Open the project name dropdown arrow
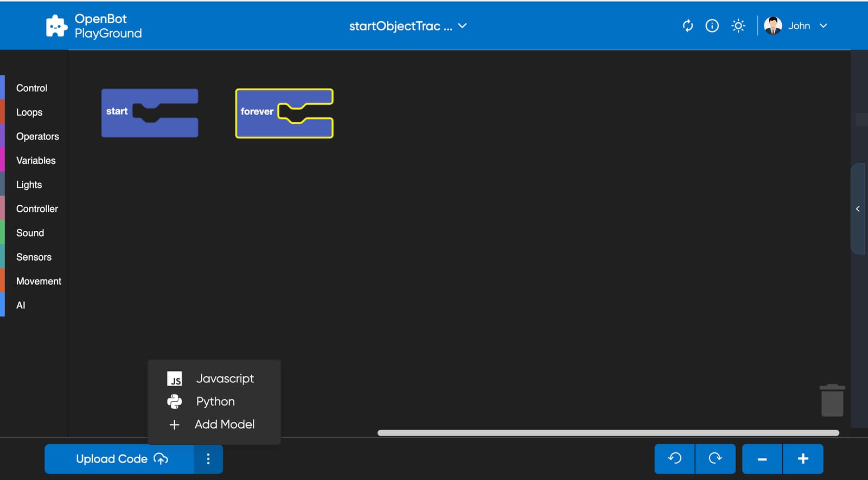Viewport: 868px width, 480px height. (x=462, y=26)
